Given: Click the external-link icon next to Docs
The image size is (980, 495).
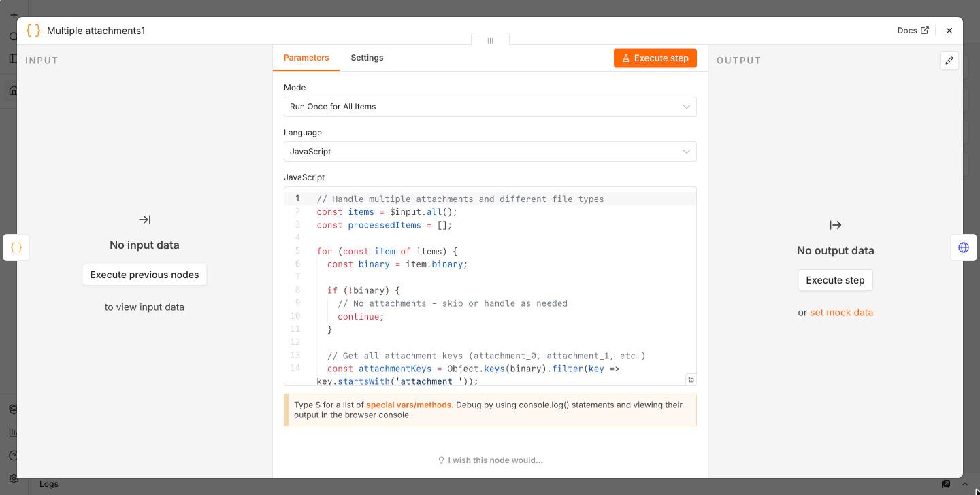Looking at the screenshot, I should click(924, 30).
